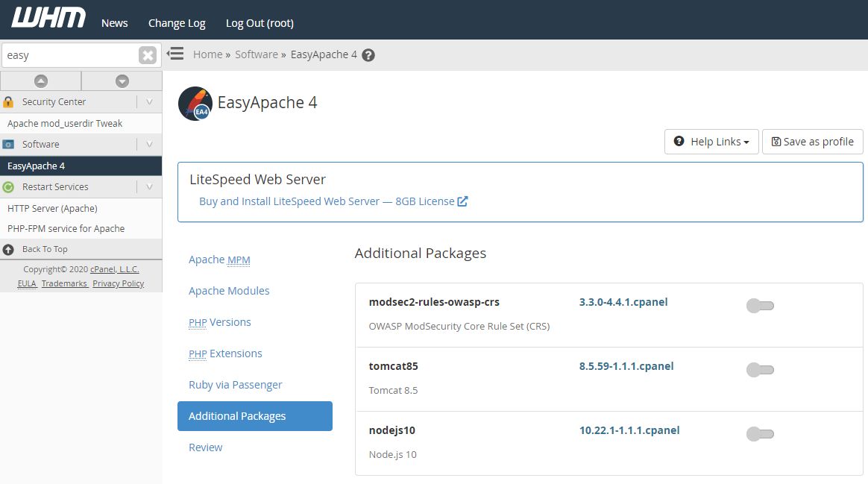
Task: Open the Help Links dropdown
Action: tap(711, 142)
